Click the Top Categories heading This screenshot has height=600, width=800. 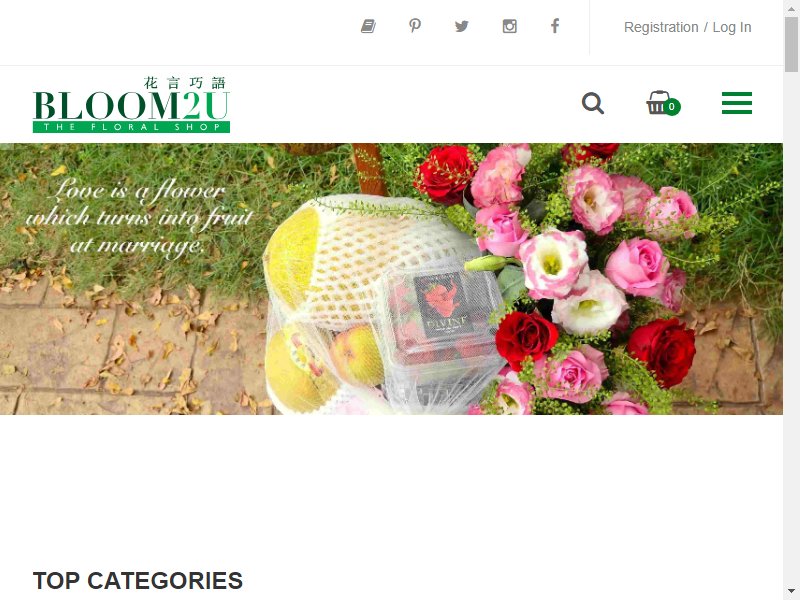pyautogui.click(x=138, y=581)
